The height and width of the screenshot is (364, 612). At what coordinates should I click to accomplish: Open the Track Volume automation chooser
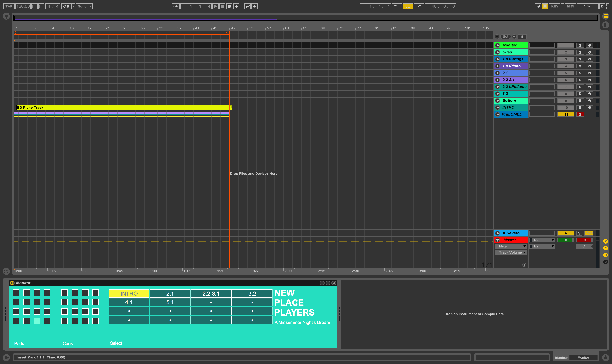(x=511, y=252)
